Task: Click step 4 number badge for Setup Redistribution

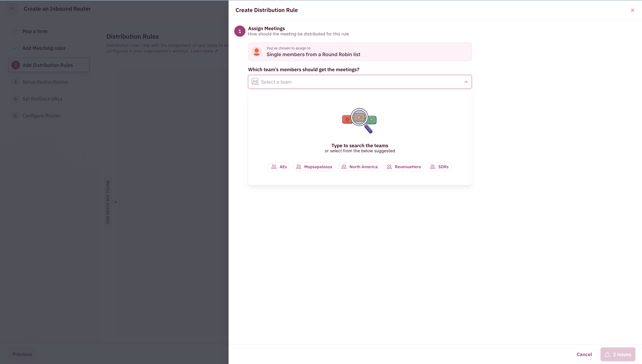Action: click(16, 82)
